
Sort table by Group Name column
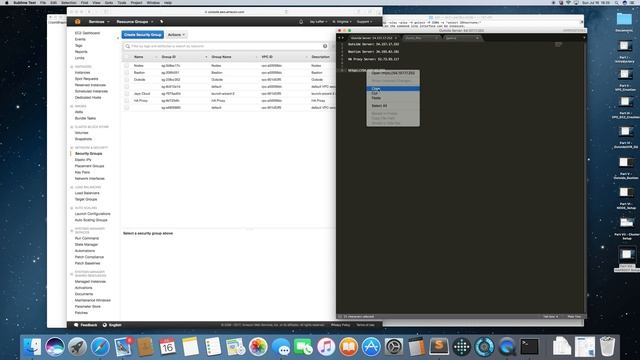(221, 57)
